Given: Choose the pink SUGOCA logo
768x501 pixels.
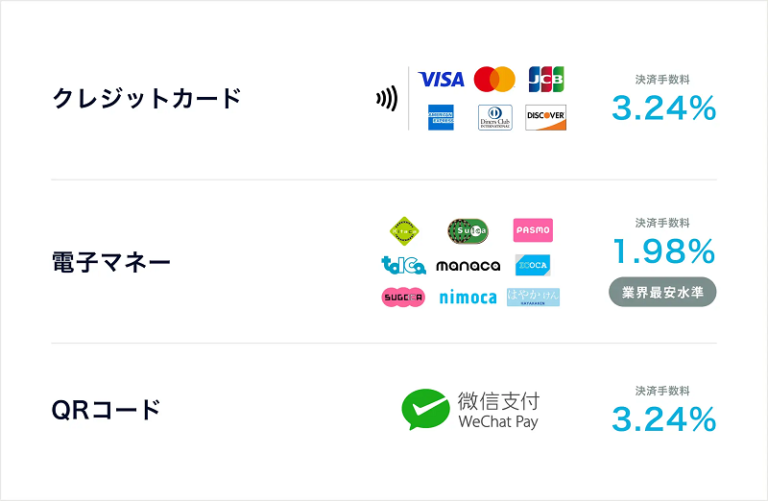Looking at the screenshot, I should [x=403, y=297].
